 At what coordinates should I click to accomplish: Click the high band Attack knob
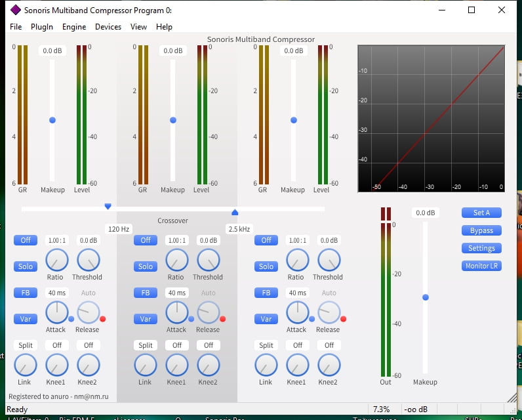point(297,312)
